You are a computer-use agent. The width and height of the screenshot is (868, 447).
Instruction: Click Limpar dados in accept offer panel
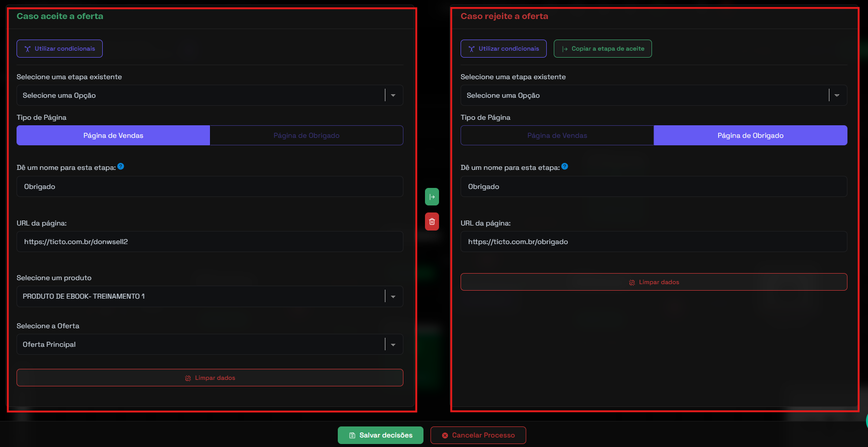pyautogui.click(x=209, y=378)
